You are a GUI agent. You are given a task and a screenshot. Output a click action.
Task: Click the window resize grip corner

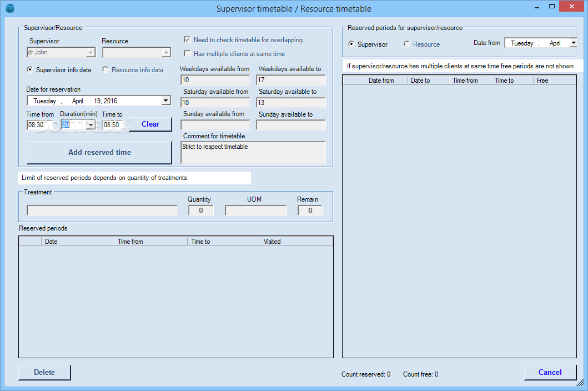tap(580, 383)
